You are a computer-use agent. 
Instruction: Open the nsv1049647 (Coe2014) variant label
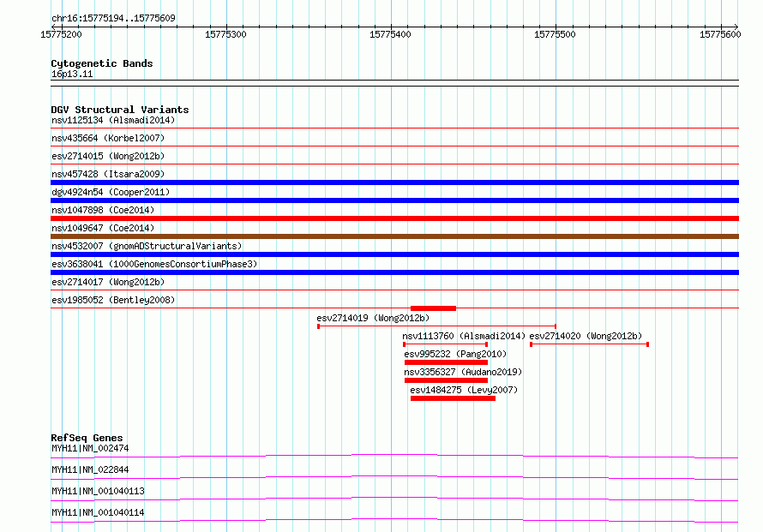click(x=103, y=228)
